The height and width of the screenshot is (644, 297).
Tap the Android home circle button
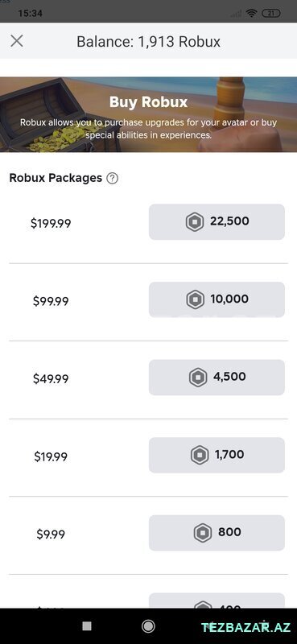point(148,626)
